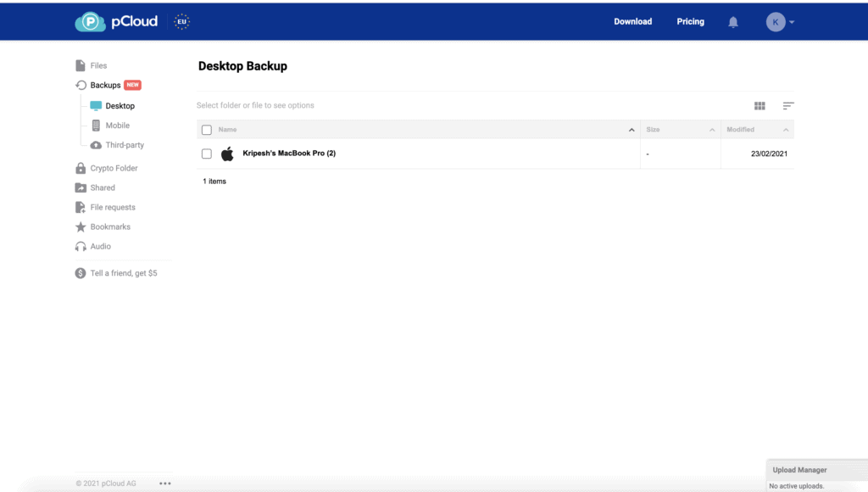Select the Kripesh's MacBook Pro (2) checkbox
868x492 pixels.
[206, 154]
